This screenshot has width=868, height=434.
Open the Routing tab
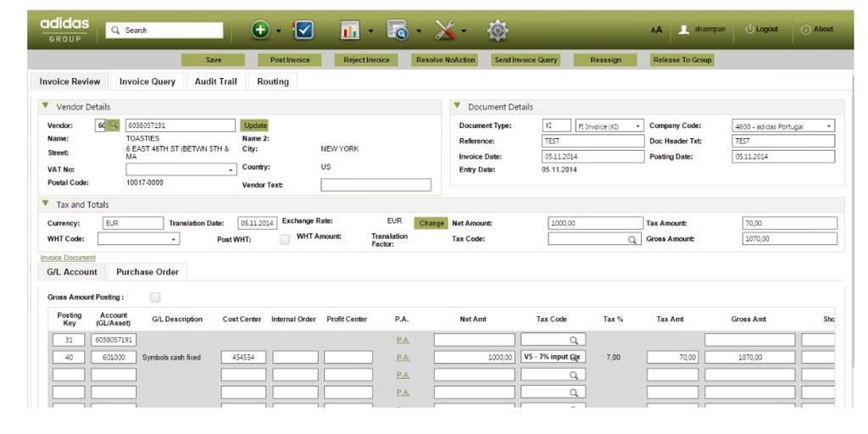273,81
